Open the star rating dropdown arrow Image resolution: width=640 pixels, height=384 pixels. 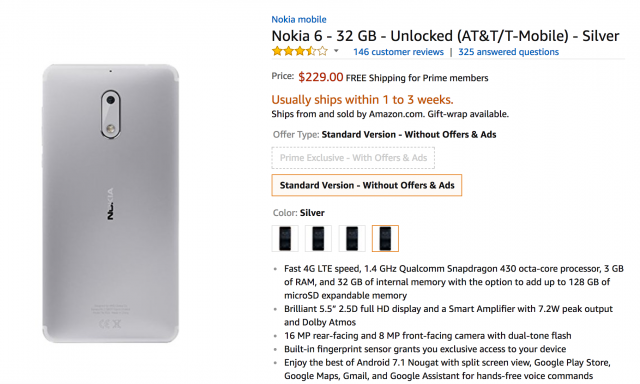pos(336,51)
